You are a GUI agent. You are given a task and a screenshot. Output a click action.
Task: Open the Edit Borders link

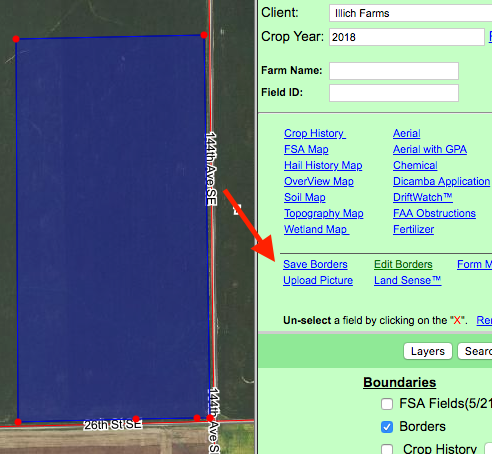tap(403, 264)
